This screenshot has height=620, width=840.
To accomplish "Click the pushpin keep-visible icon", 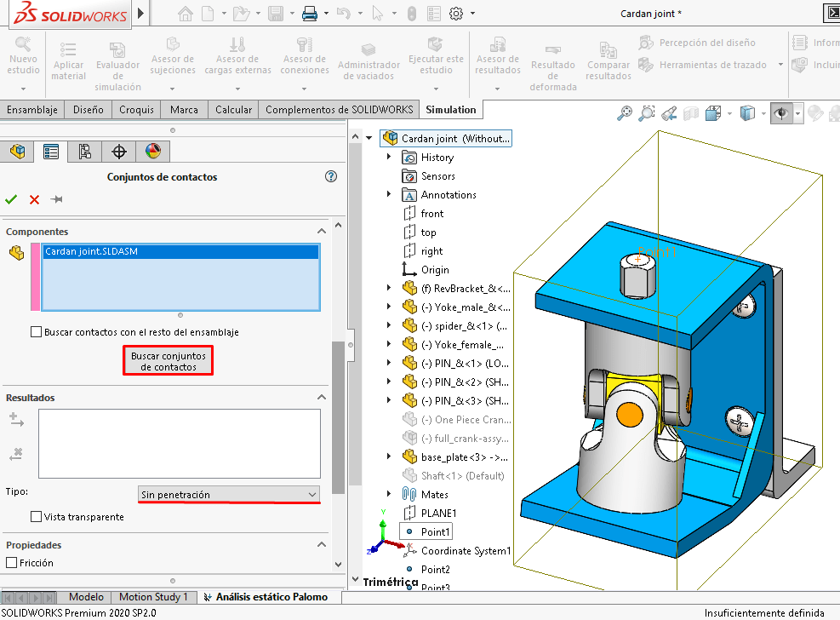I will tap(57, 199).
